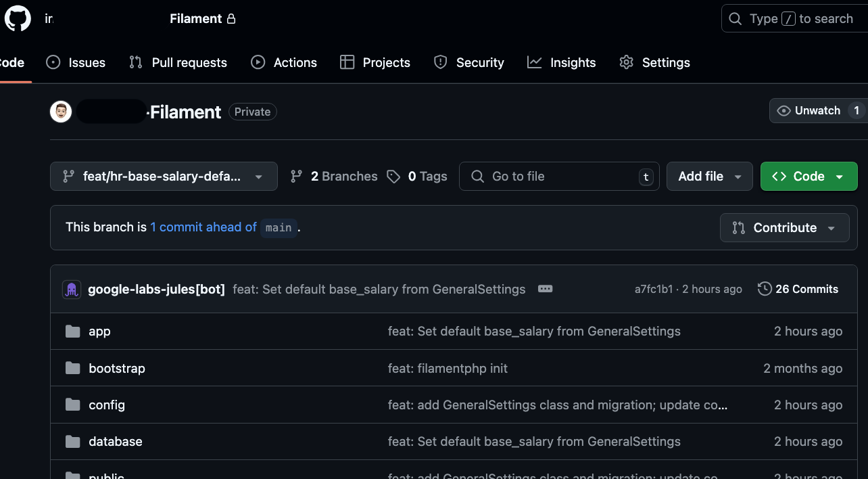Click the database folder icon
868x479 pixels.
[x=72, y=441]
